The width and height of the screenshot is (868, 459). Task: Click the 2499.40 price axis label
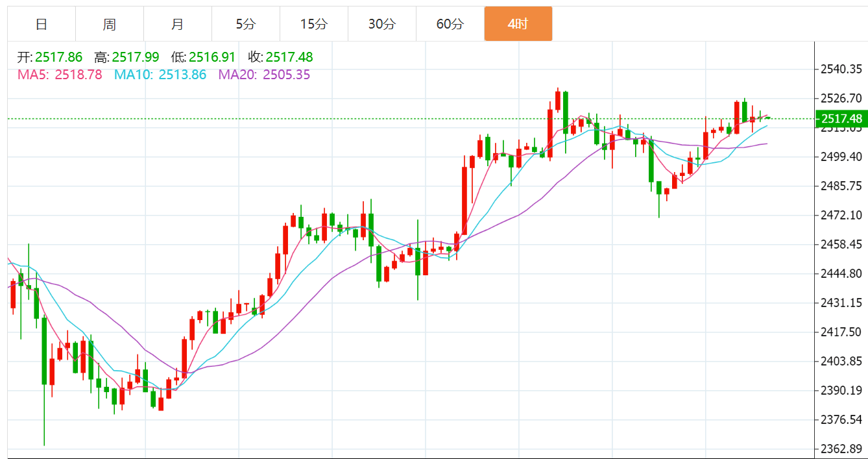click(841, 156)
